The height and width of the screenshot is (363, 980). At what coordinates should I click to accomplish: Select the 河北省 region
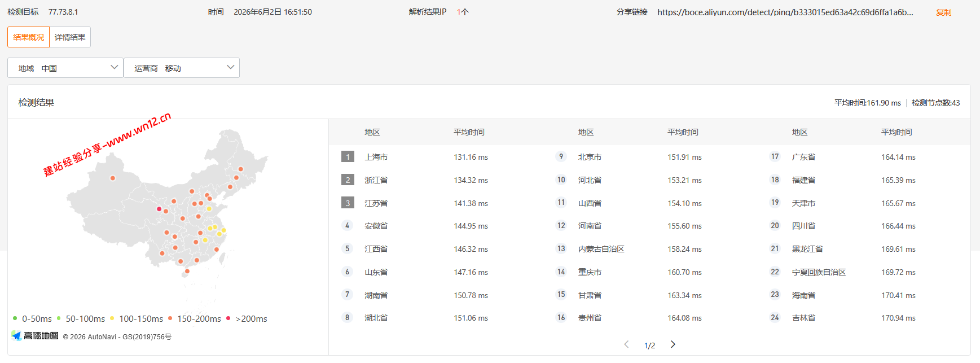[590, 180]
